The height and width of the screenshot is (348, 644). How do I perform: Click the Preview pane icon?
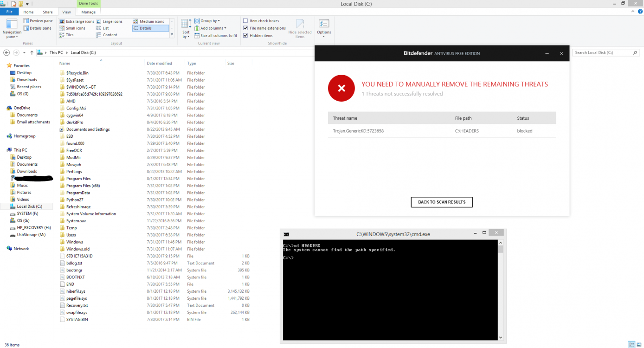click(x=26, y=21)
